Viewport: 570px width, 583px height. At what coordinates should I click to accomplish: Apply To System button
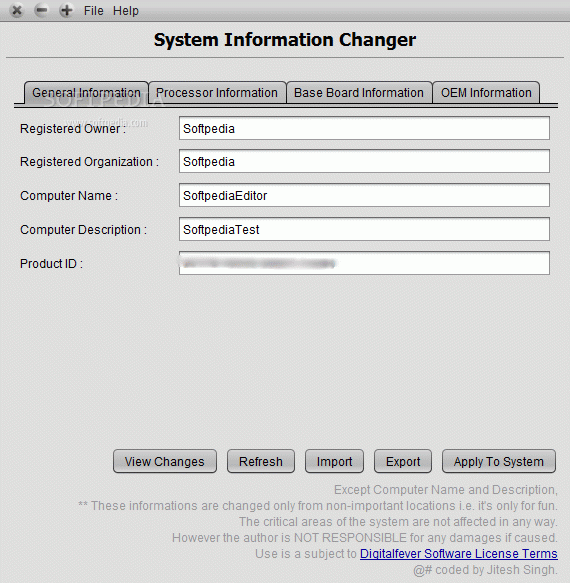[x=499, y=461]
